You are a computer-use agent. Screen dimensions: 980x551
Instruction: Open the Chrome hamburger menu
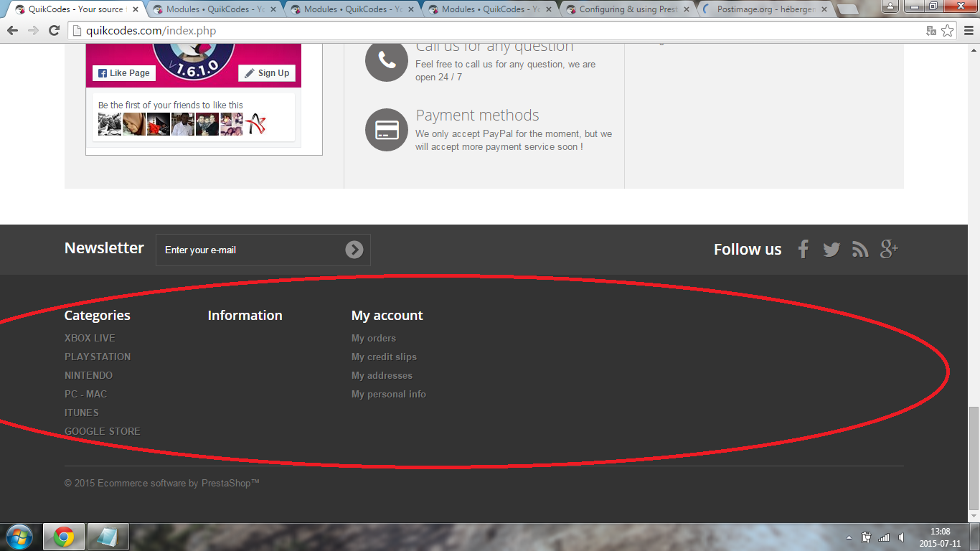pyautogui.click(x=969, y=31)
